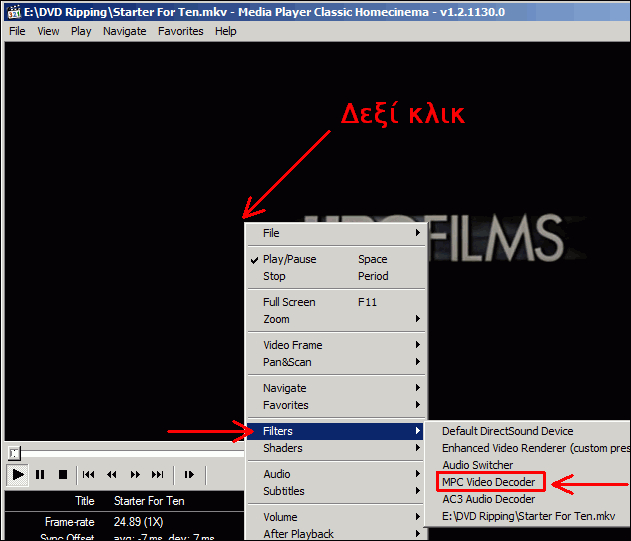
Task: Select the highlighted Filters entry
Action: coord(336,431)
